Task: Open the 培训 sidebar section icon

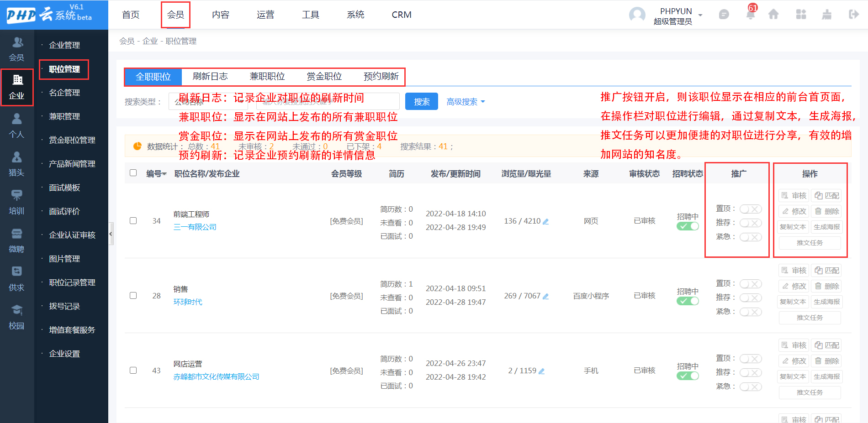Action: pos(17,195)
